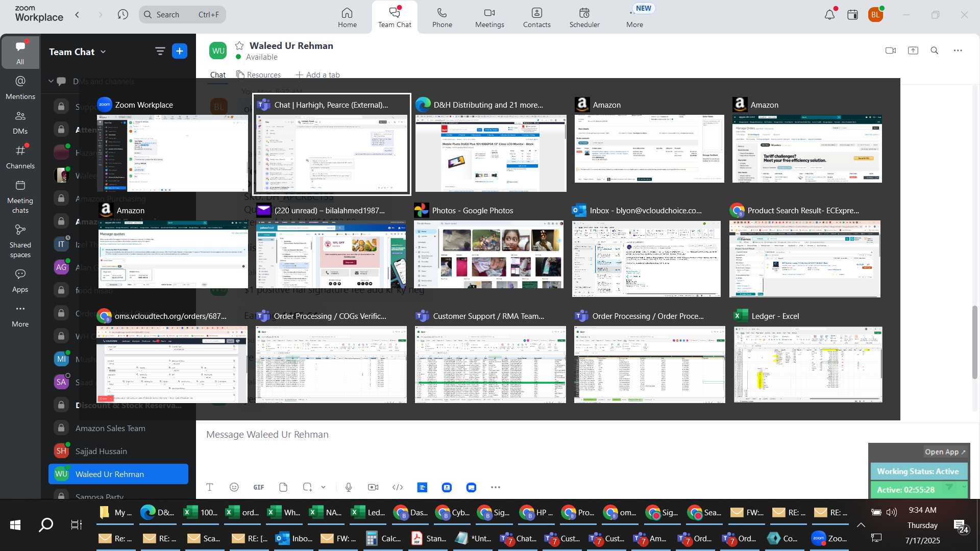Click the Open App button

(x=945, y=452)
